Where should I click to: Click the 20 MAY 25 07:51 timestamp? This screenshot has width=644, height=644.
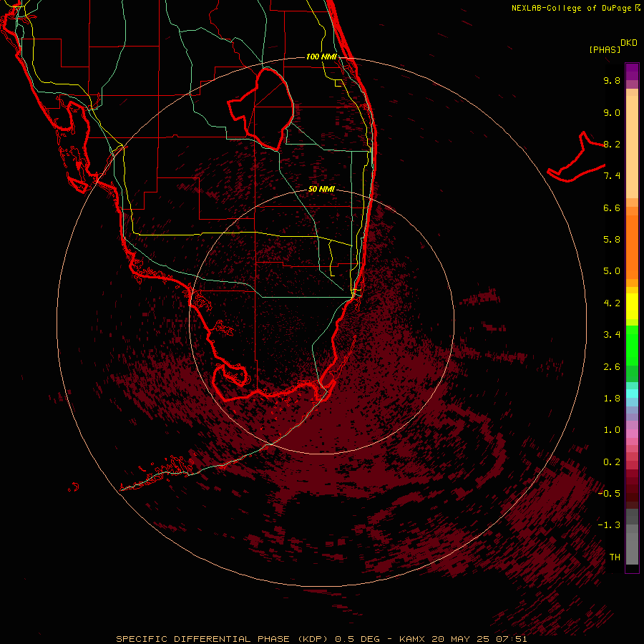point(479,639)
